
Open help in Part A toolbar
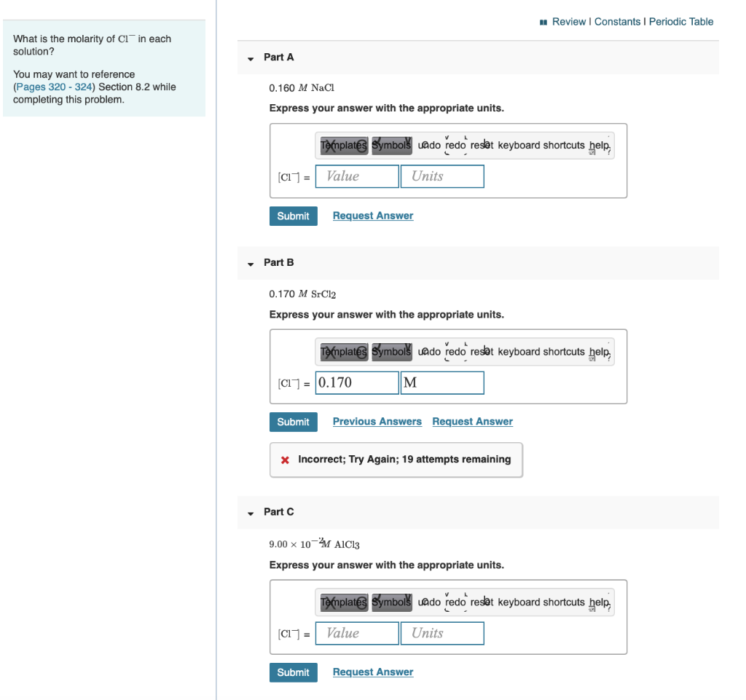(x=599, y=145)
